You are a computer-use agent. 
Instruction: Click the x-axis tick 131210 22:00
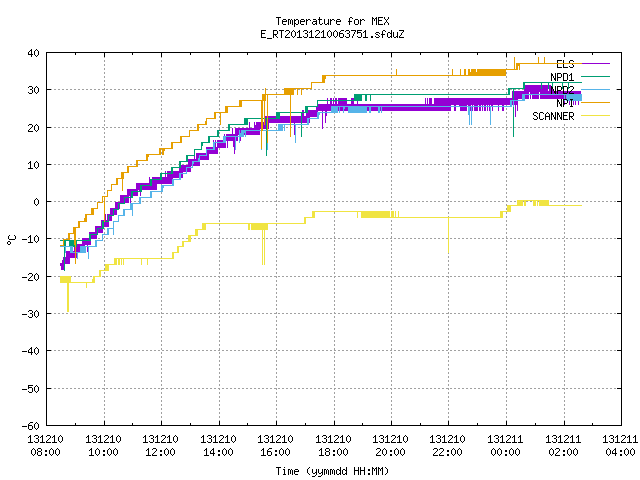point(448,446)
